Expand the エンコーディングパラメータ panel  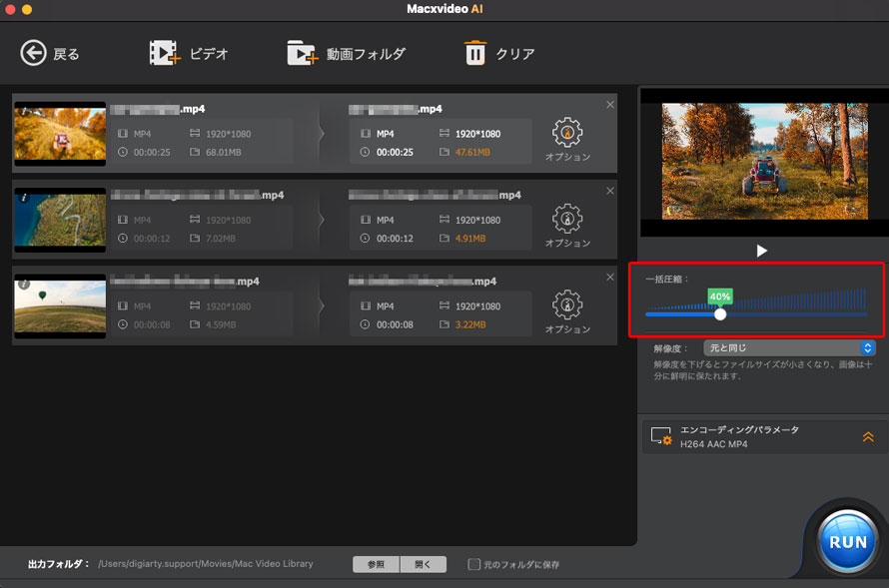click(867, 436)
